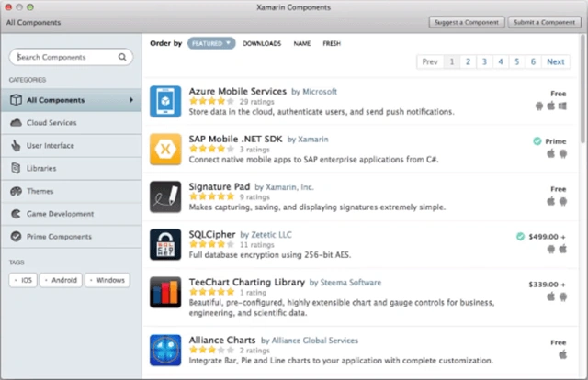Filter by the Windows tag
The image size is (588, 380).
(x=107, y=280)
